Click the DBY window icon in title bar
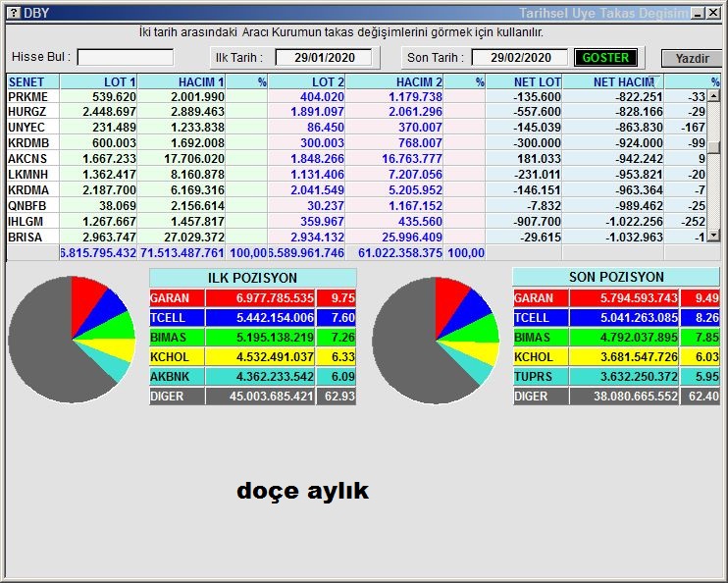 14,13
